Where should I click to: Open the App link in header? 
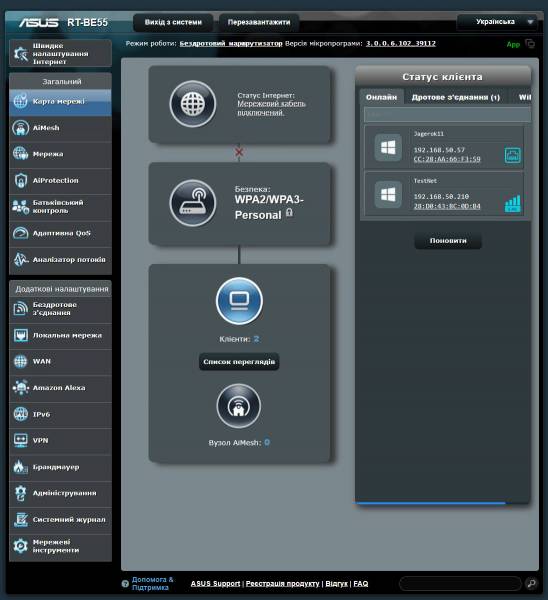point(513,44)
